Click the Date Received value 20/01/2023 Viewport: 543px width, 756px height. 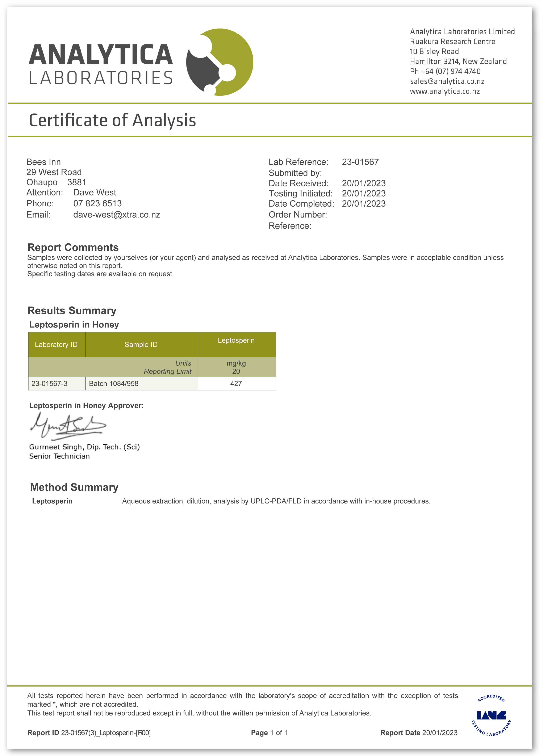click(x=364, y=183)
